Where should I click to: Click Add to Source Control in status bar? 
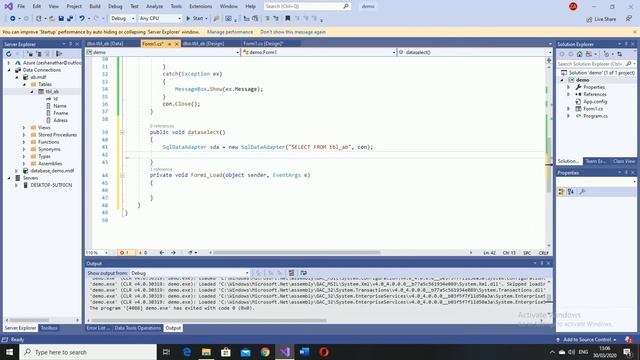click(587, 340)
